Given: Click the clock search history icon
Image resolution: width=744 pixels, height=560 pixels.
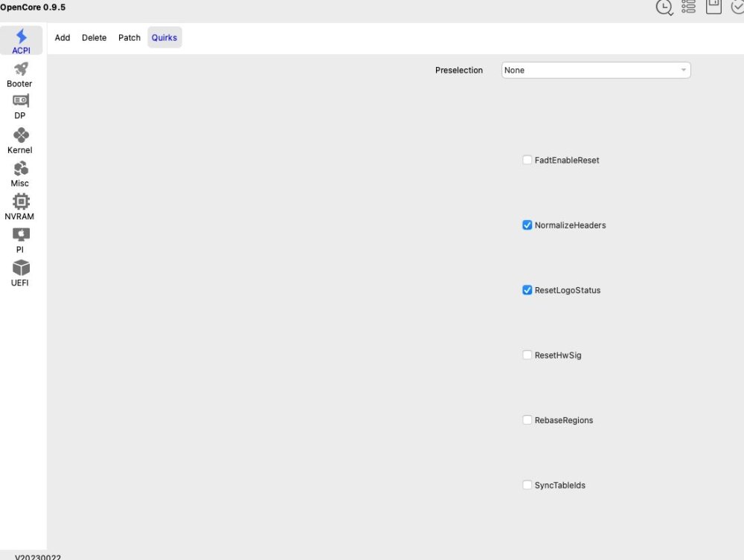Looking at the screenshot, I should tap(664, 7).
